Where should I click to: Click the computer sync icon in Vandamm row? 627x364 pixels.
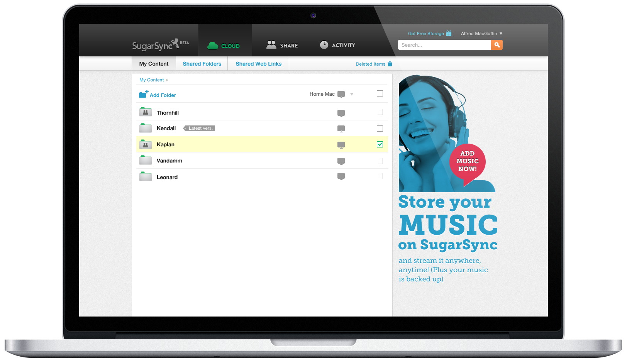click(341, 161)
